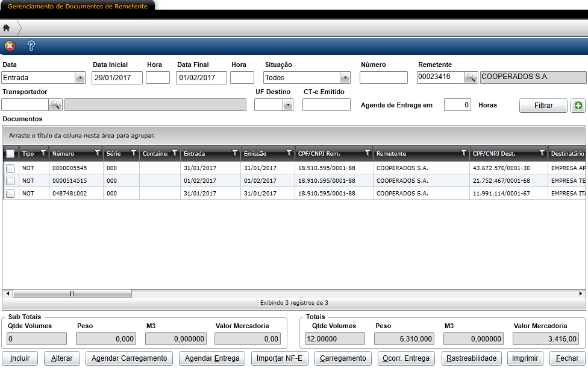Open filter icon on Série column

tap(134, 153)
